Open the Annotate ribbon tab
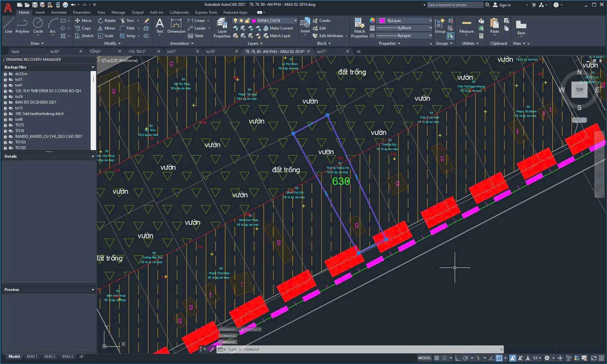The width and height of the screenshot is (607, 364). pos(59,12)
